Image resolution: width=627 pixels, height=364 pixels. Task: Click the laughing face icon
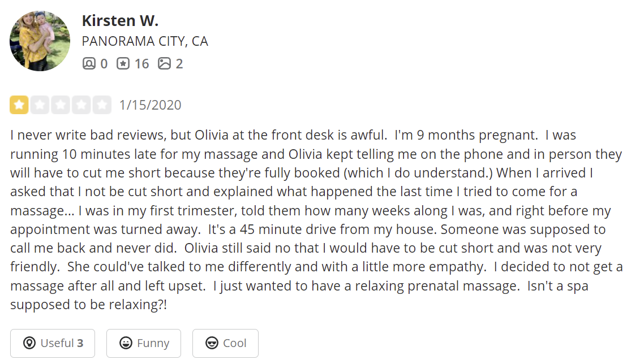tap(126, 343)
